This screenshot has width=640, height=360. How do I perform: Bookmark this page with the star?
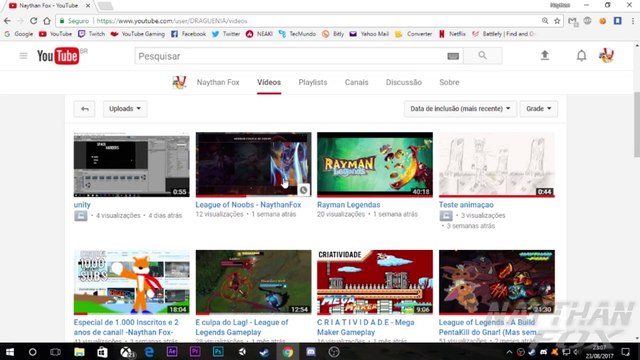coord(557,21)
